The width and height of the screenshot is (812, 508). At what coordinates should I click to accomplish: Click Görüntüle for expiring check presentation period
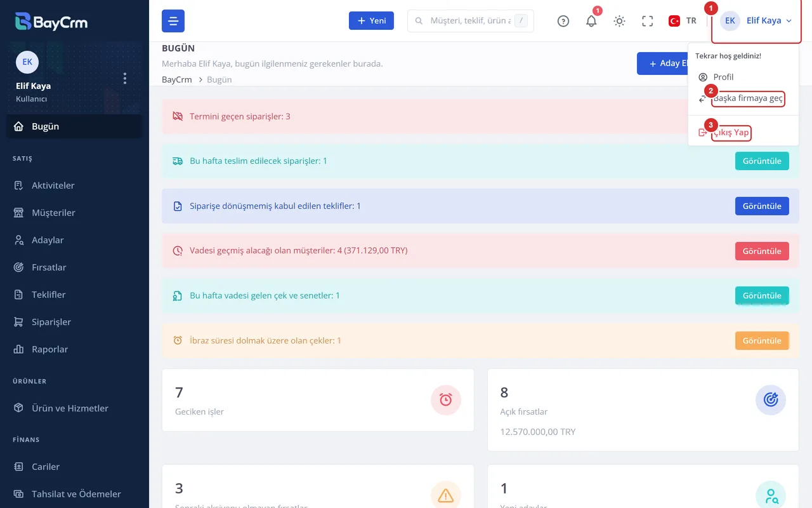pyautogui.click(x=762, y=341)
